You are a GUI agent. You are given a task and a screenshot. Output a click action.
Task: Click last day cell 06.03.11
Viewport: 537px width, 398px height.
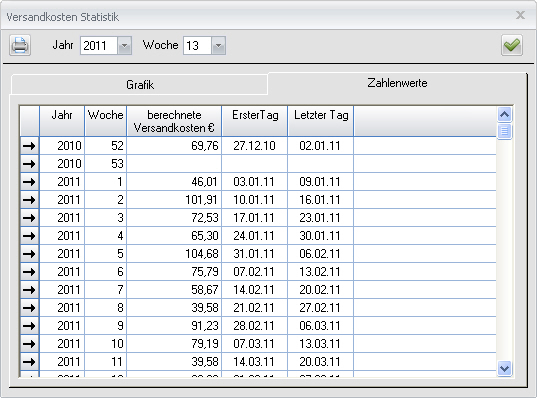pyautogui.click(x=321, y=326)
